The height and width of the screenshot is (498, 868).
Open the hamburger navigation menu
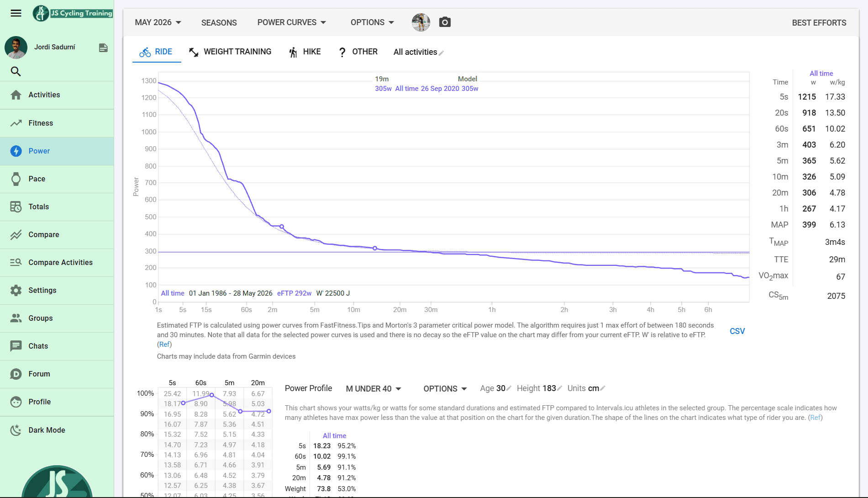[x=16, y=13]
